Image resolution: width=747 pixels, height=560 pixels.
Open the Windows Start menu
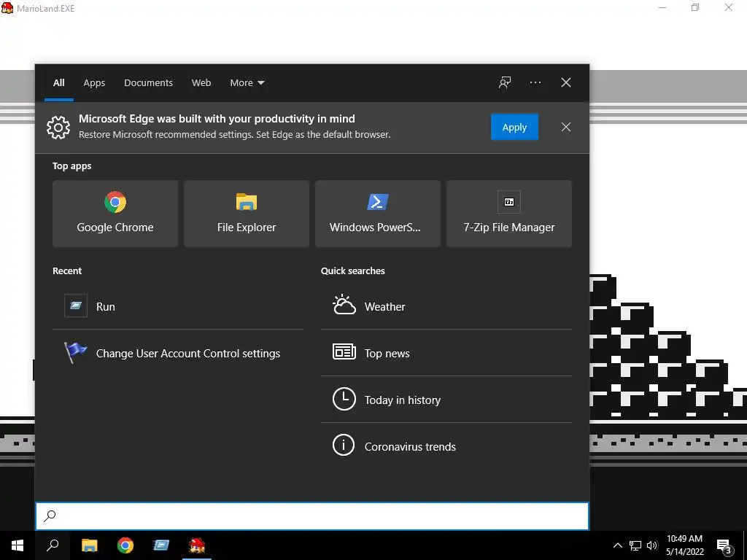(18, 545)
